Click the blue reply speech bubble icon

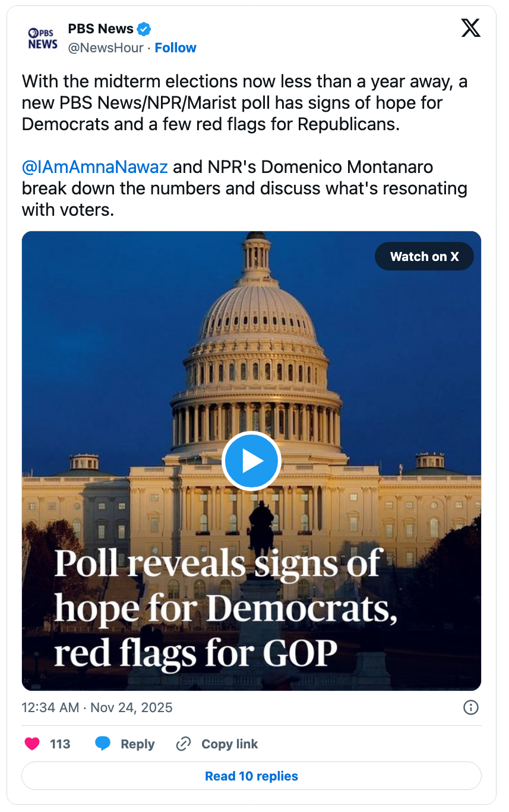[103, 744]
